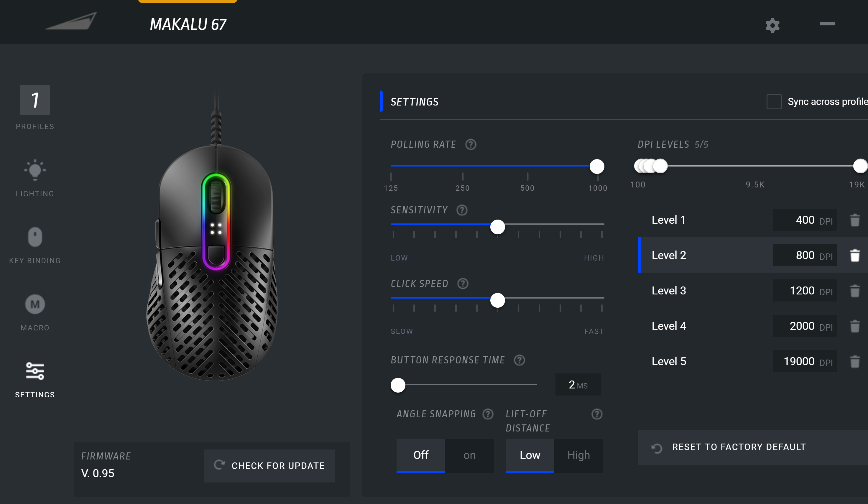Open the Lighting section

pyautogui.click(x=35, y=178)
